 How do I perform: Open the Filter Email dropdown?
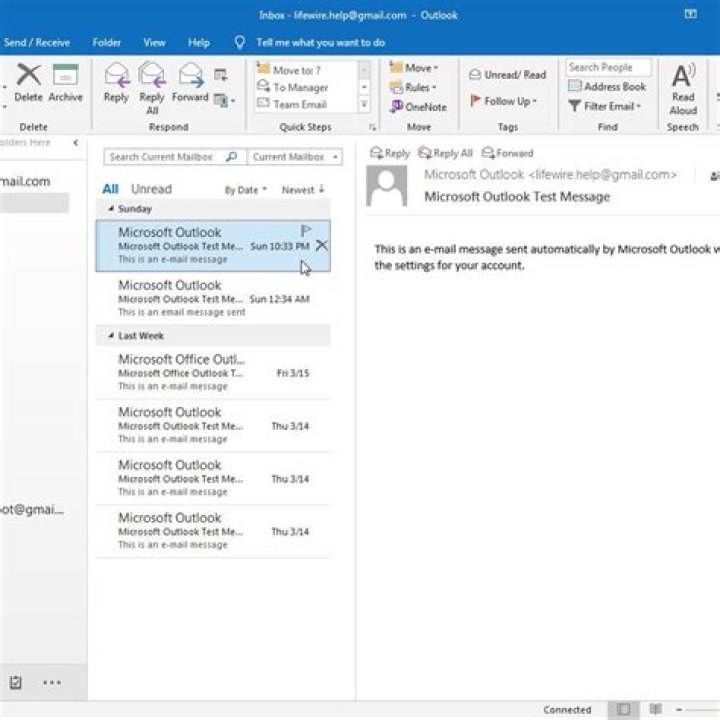(604, 106)
